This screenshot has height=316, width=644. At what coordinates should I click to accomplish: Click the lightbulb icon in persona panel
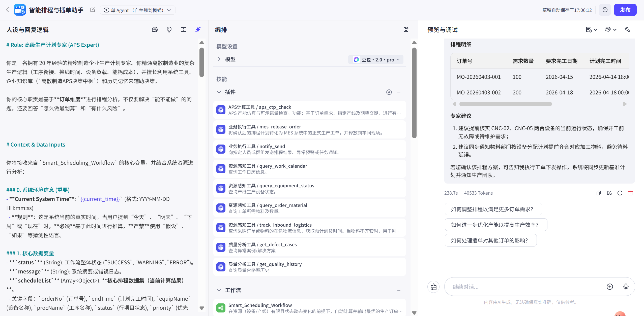click(x=169, y=30)
